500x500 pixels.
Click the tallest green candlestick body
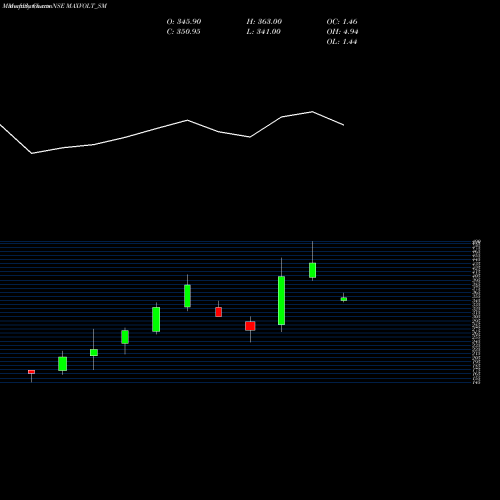[x=281, y=300]
